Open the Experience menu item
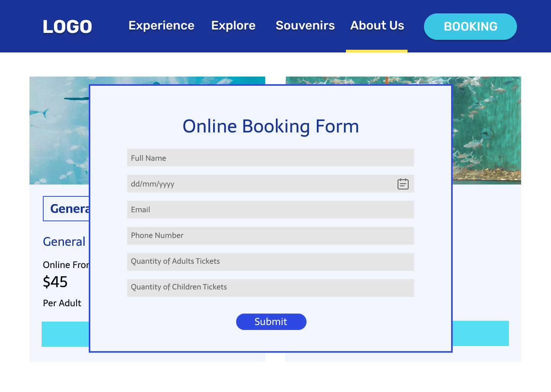The height and width of the screenshot is (392, 551). point(161,26)
